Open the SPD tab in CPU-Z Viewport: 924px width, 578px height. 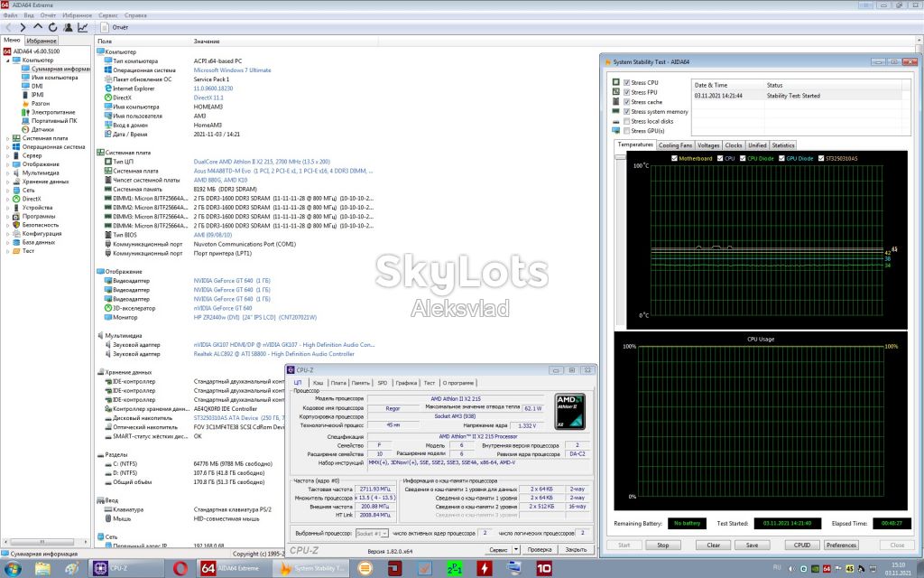pyautogui.click(x=383, y=383)
